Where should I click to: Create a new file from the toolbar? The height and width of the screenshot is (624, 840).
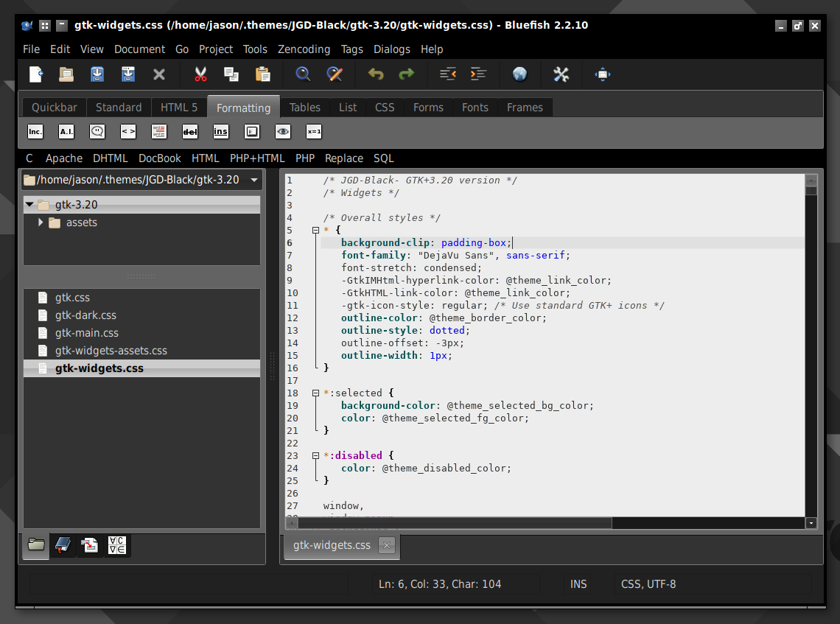(x=35, y=74)
